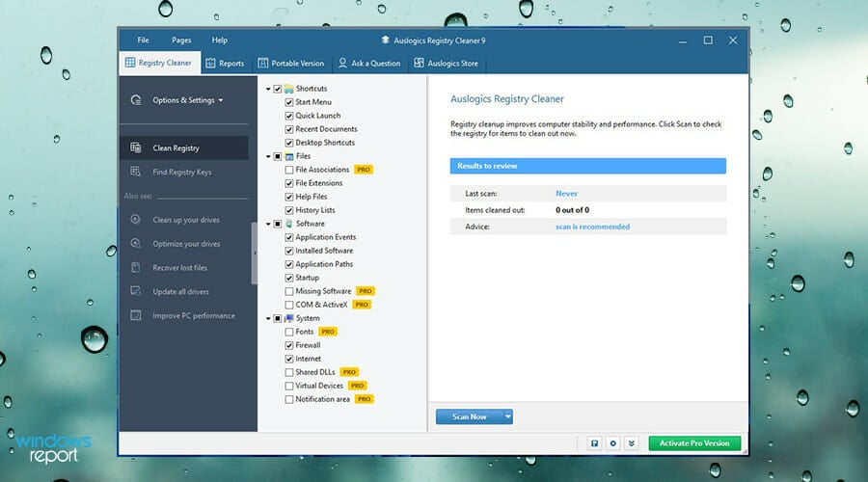Select Find Registry Keys in sidebar
Screen dimensions: 868x482
pyautogui.click(x=184, y=172)
